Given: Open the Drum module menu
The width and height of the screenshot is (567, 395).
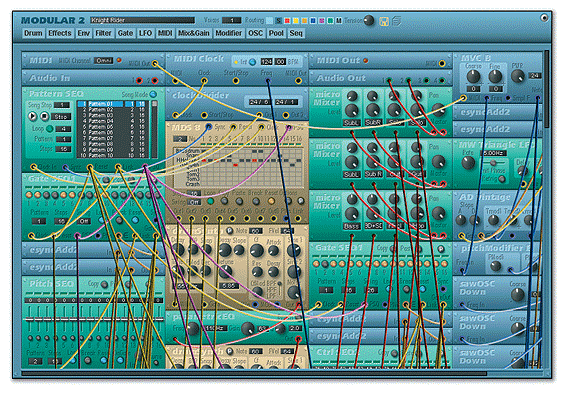Looking at the screenshot, I should click(33, 33).
